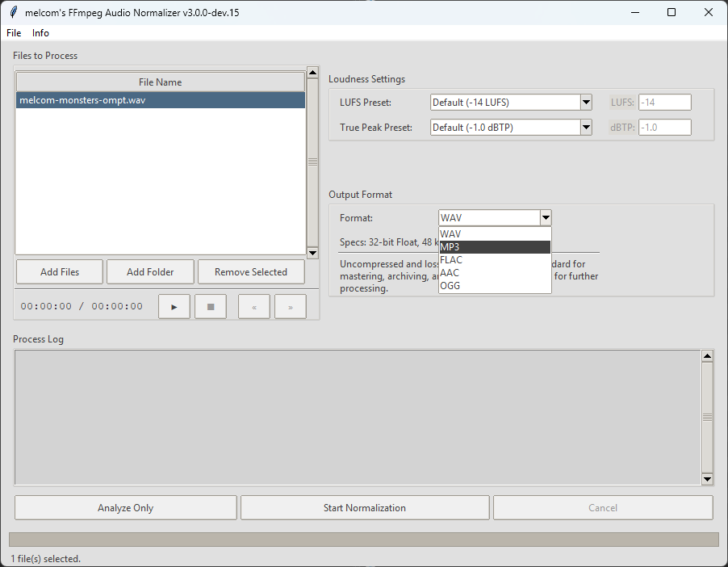728x567 pixels.
Task: Click the Add Files button
Action: (60, 272)
